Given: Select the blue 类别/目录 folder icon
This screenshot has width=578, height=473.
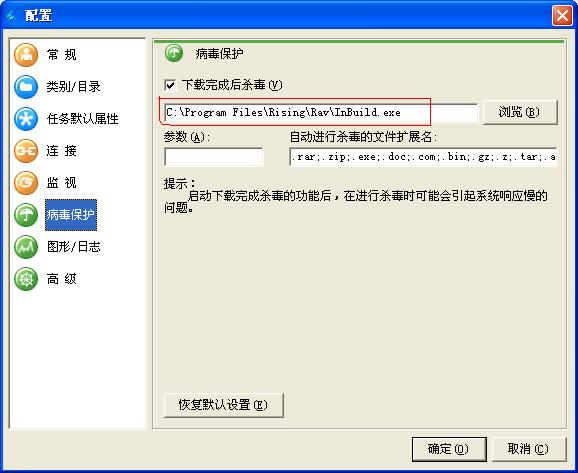Looking at the screenshot, I should click(26, 87).
